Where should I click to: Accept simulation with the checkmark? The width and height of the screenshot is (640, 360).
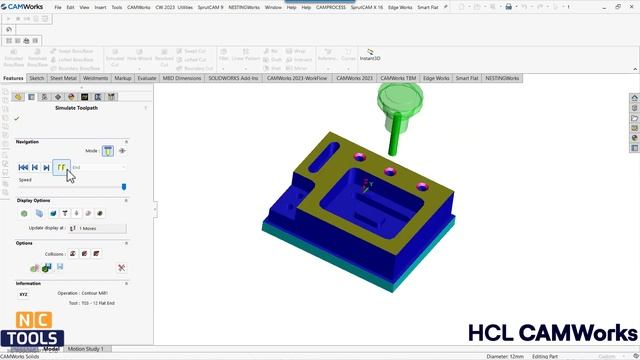click(17, 118)
